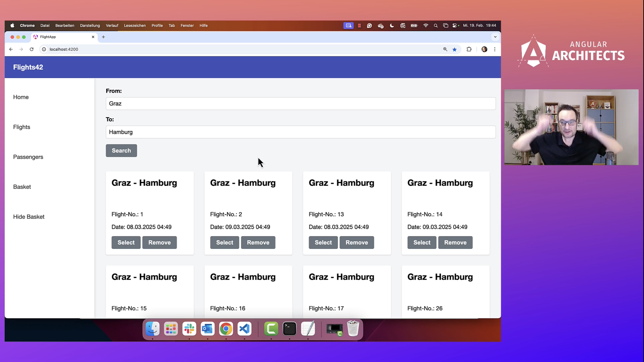Focus the To field containing Hamburg
644x362 pixels.
coord(301,132)
